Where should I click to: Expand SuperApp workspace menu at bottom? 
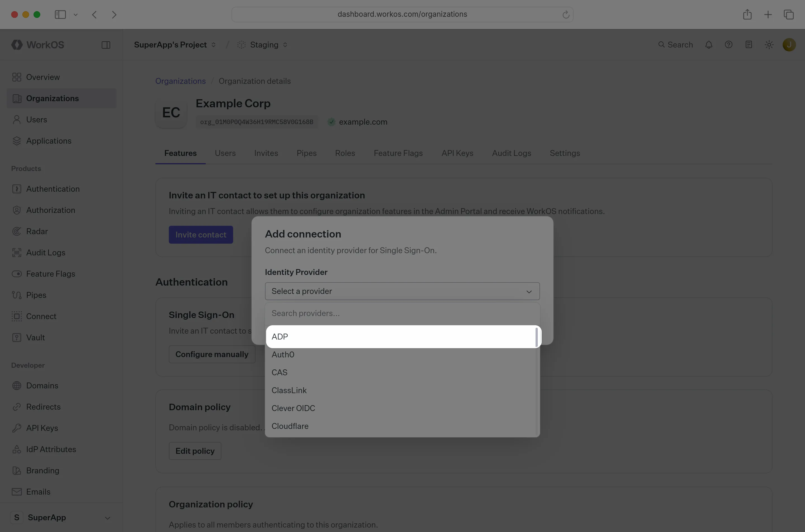coord(61,517)
